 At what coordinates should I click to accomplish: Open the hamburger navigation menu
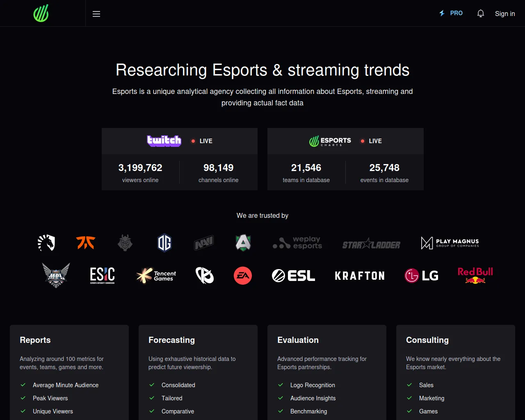(x=96, y=14)
